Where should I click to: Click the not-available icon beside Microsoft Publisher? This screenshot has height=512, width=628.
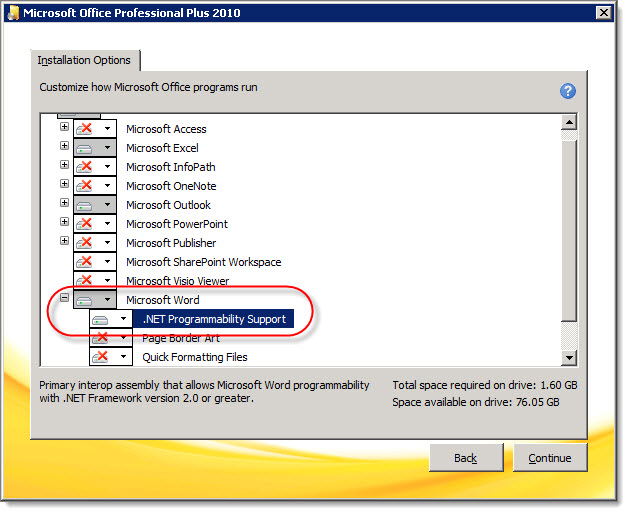coord(85,243)
